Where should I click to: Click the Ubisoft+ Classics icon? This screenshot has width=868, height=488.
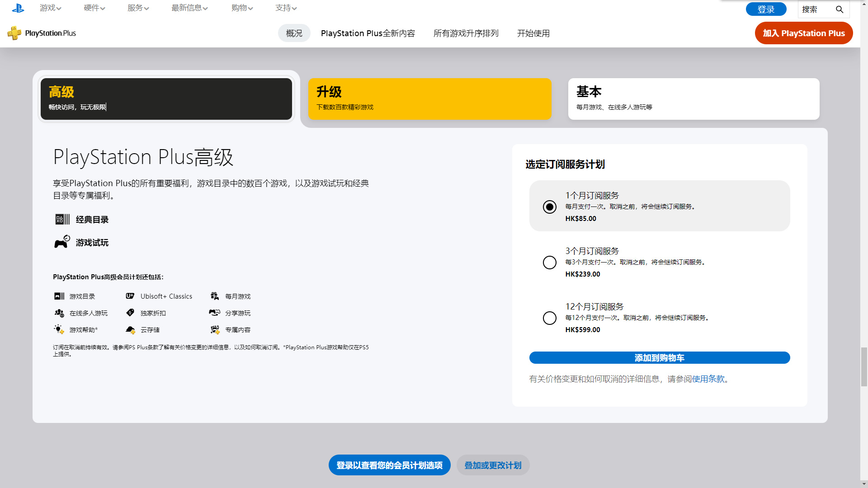130,296
